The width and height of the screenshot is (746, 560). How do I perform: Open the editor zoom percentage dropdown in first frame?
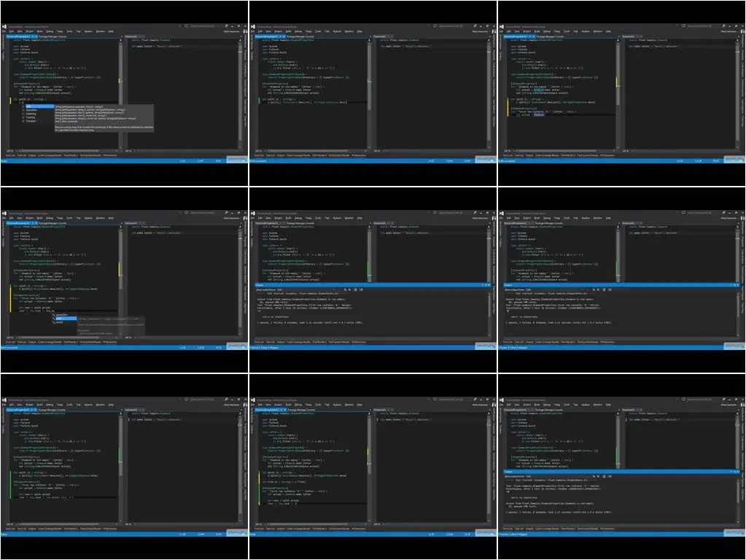[12, 151]
